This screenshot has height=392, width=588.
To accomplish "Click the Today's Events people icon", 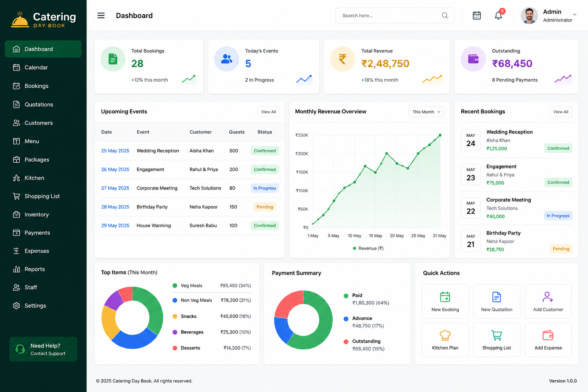I will [227, 59].
